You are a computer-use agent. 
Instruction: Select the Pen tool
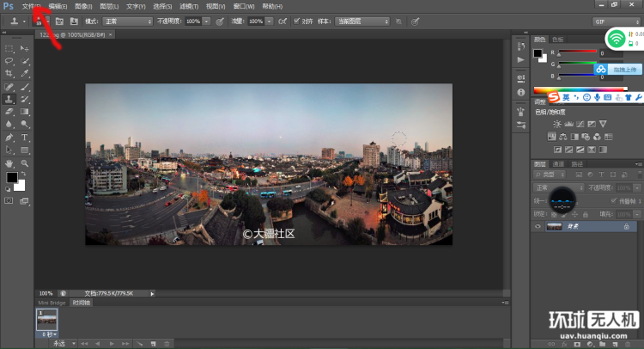pos(9,137)
